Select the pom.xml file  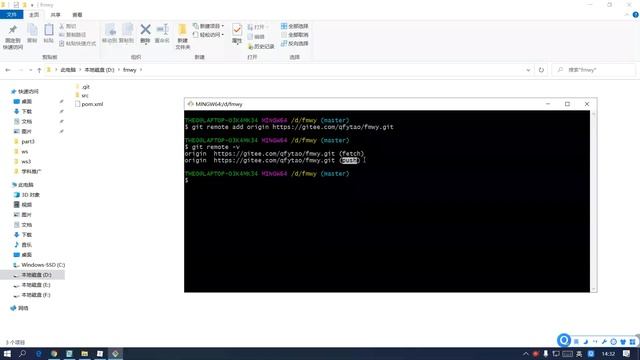tap(89, 104)
